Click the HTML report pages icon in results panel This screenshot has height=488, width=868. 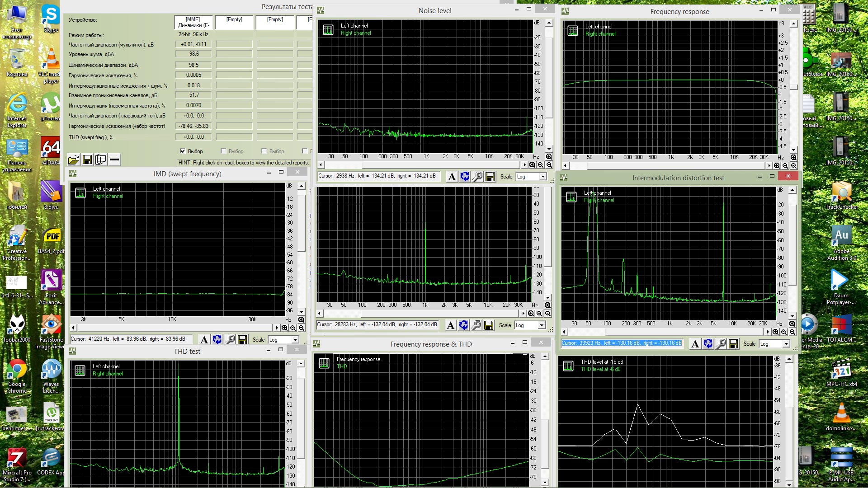(101, 160)
